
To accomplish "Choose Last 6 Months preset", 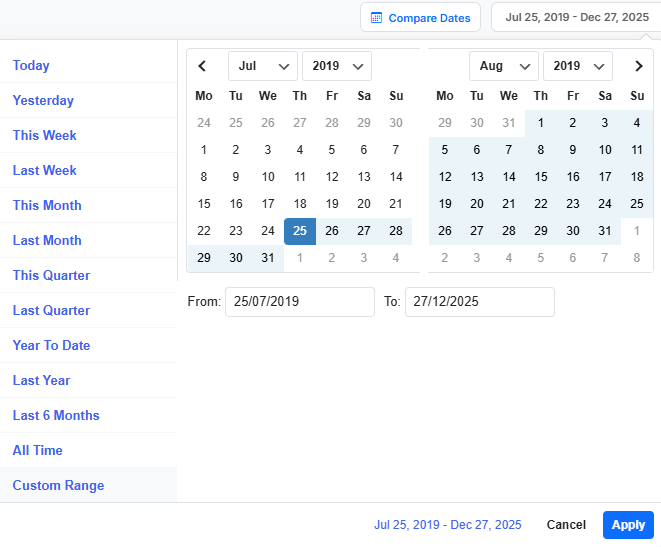I will [x=56, y=416].
